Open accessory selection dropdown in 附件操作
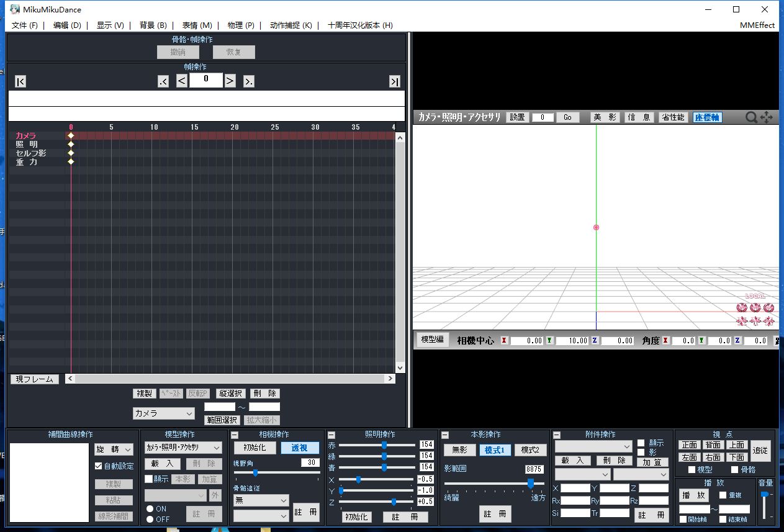 click(593, 446)
